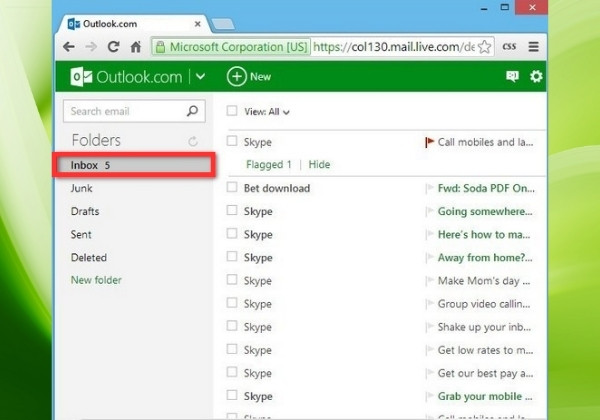
Task: Refresh folders with the circular arrow icon
Action: click(193, 141)
